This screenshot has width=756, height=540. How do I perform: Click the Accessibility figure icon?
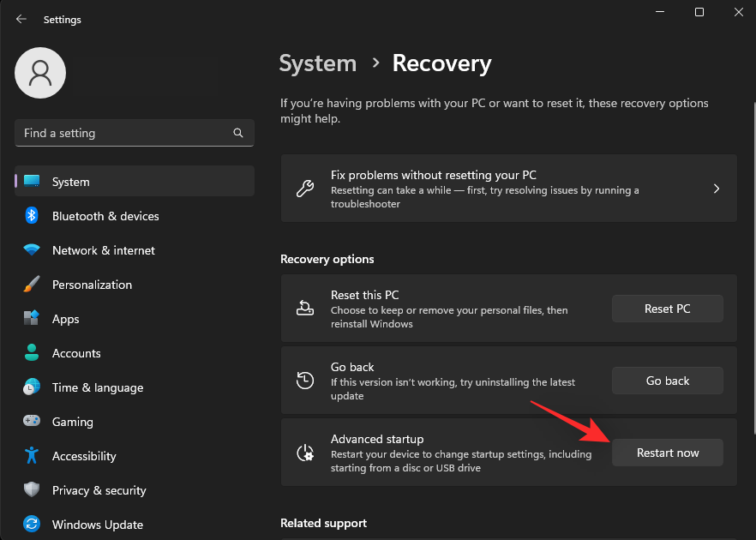click(x=32, y=456)
